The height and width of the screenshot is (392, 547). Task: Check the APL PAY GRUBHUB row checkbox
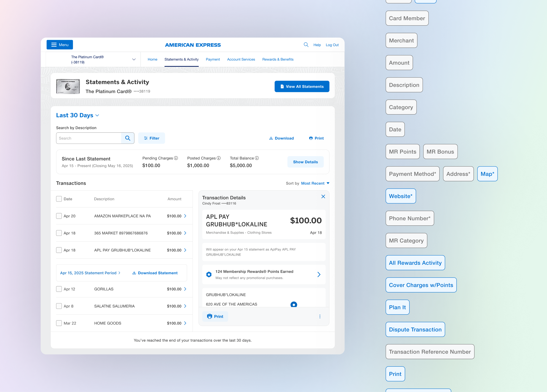(x=59, y=250)
